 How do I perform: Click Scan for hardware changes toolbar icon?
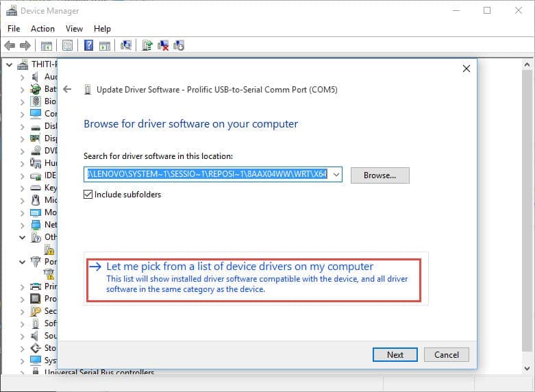point(126,46)
